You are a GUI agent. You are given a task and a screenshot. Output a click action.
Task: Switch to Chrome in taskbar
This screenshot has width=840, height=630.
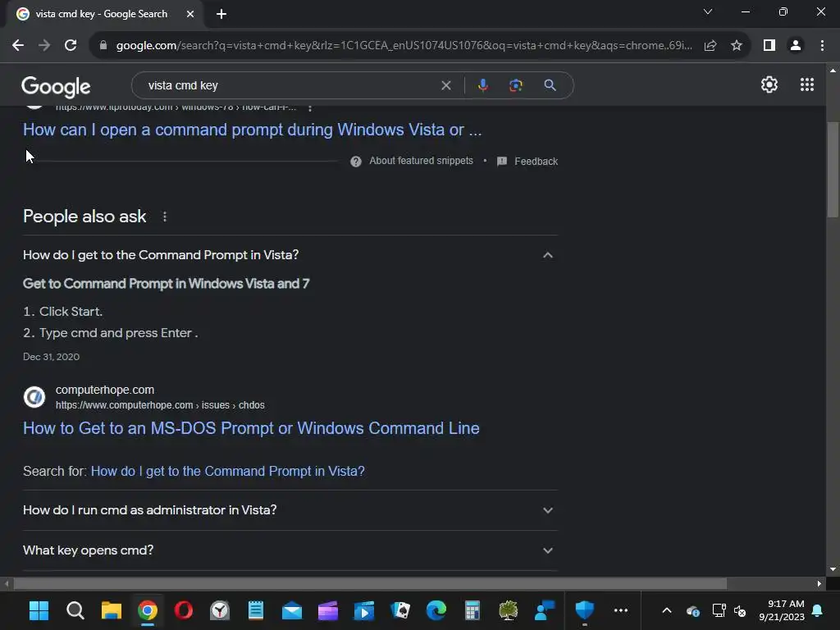pos(148,610)
